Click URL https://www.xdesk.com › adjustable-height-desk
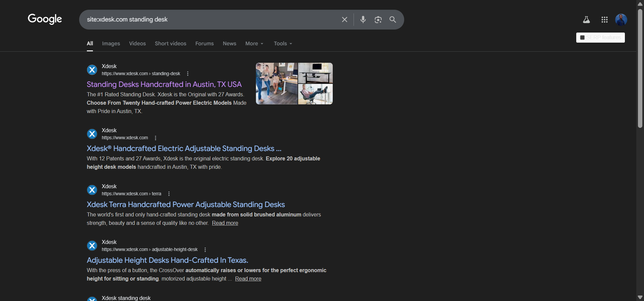 click(x=150, y=249)
